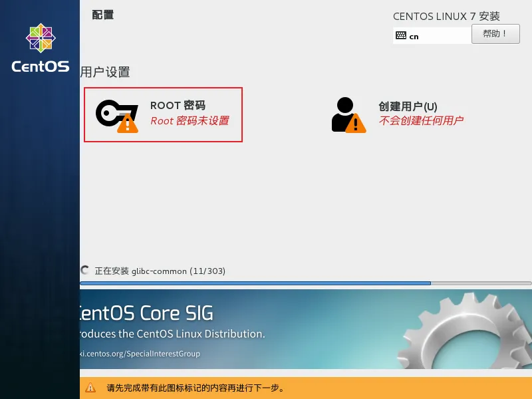Click the 创建用户 person icon

[348, 114]
